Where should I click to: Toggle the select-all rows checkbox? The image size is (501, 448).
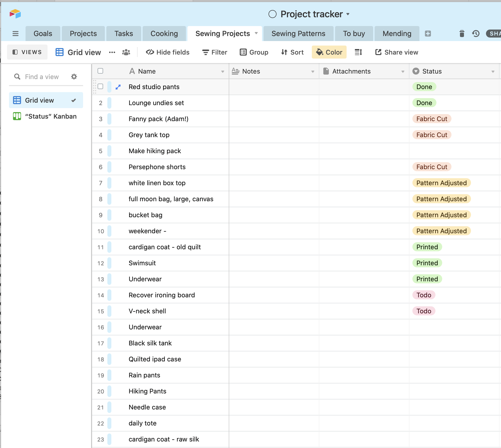click(x=100, y=71)
